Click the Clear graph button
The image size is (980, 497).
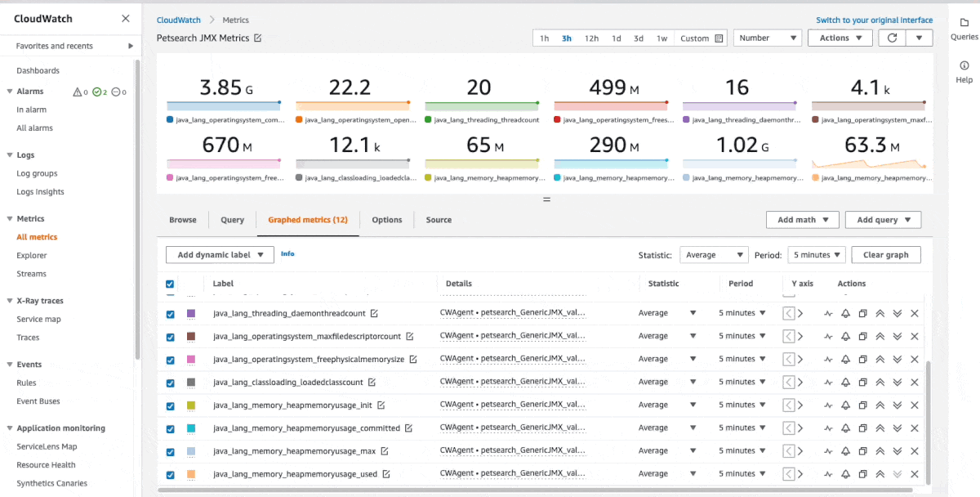point(885,255)
